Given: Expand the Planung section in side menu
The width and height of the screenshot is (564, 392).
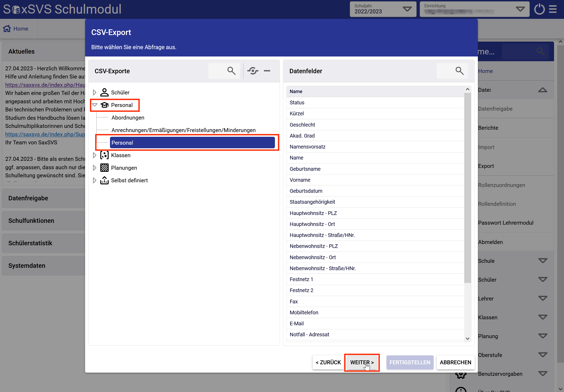Looking at the screenshot, I should tap(543, 336).
